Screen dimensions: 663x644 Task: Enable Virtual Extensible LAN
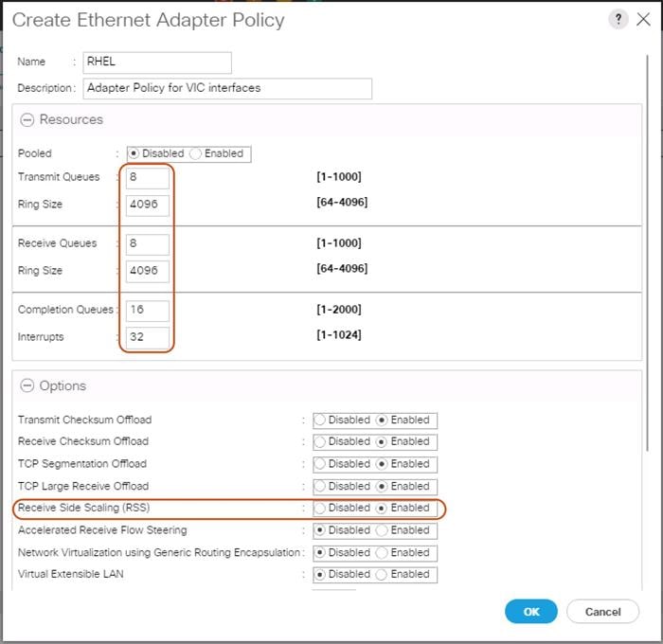382,574
